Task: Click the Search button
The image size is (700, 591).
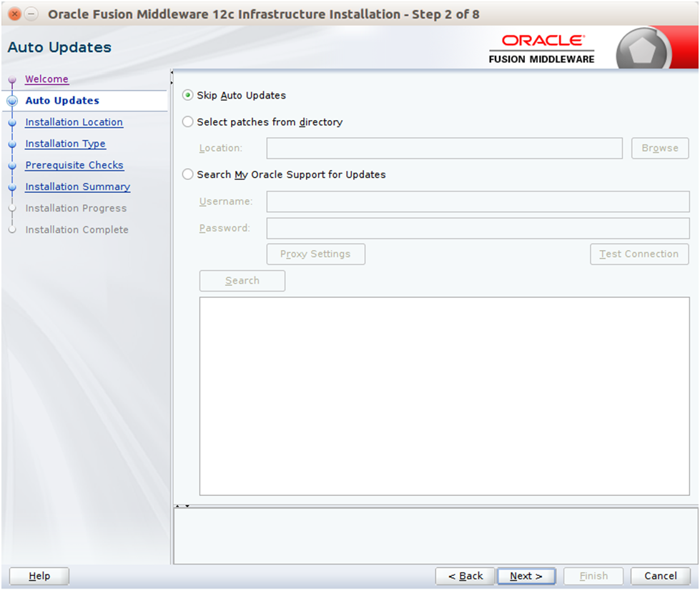Action: click(242, 281)
